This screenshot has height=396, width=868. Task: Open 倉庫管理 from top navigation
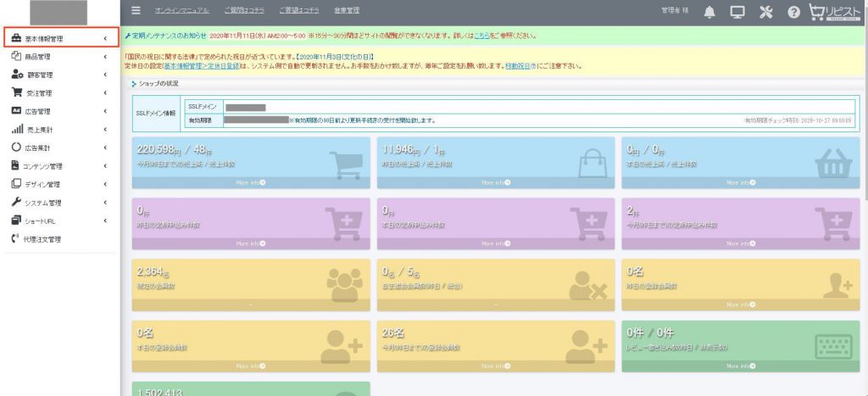coord(347,10)
